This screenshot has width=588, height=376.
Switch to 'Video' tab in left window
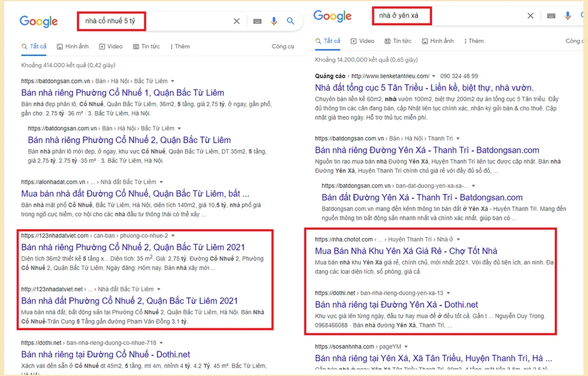pos(111,46)
